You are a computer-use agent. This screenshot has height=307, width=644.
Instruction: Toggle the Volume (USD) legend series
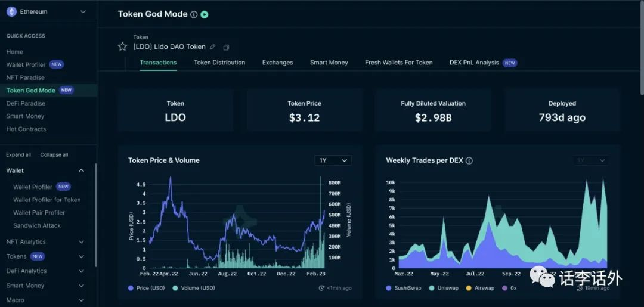[x=194, y=288]
